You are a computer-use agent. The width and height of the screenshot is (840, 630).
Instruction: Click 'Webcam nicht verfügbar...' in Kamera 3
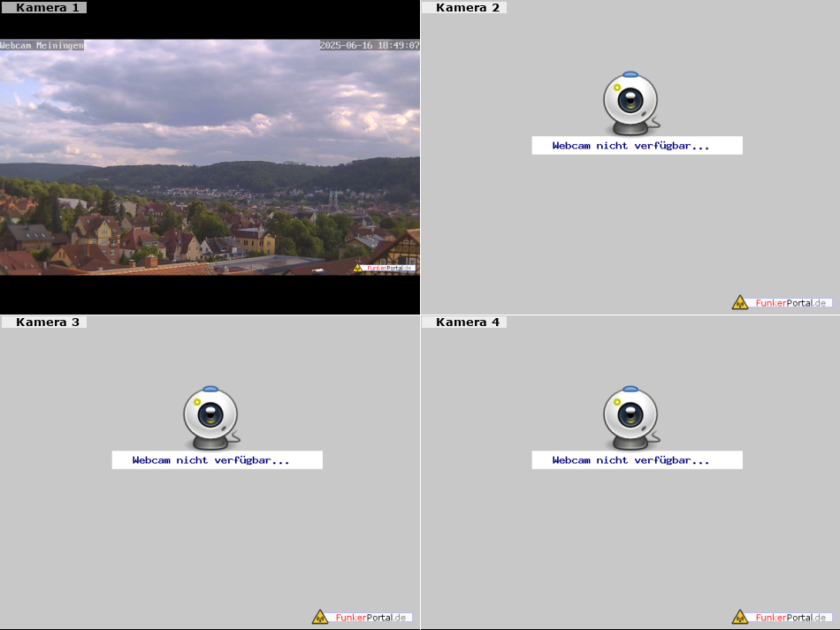(210, 460)
